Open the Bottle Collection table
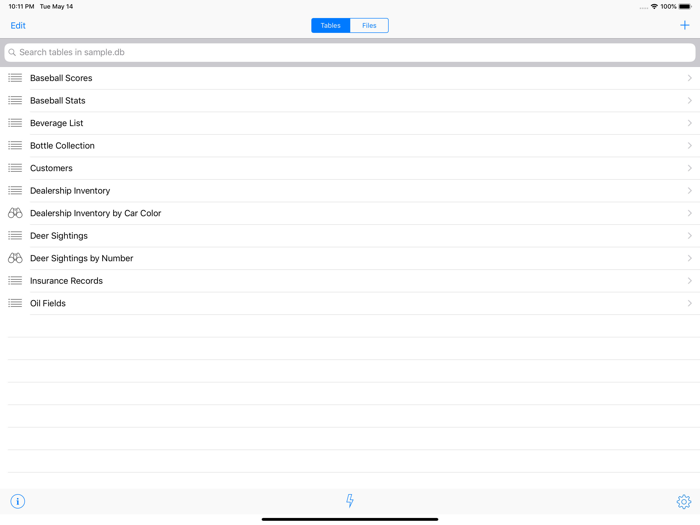The width and height of the screenshot is (700, 525). pyautogui.click(x=350, y=146)
